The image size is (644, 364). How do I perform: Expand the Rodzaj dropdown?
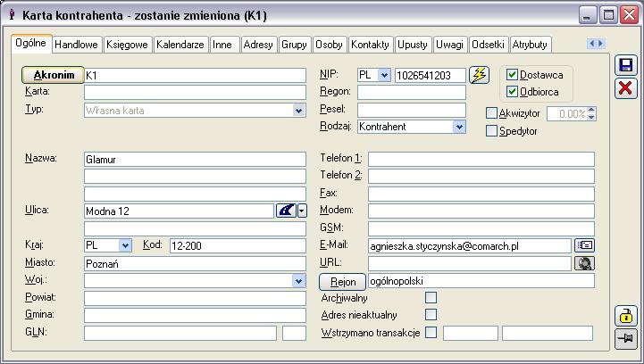pyautogui.click(x=459, y=127)
